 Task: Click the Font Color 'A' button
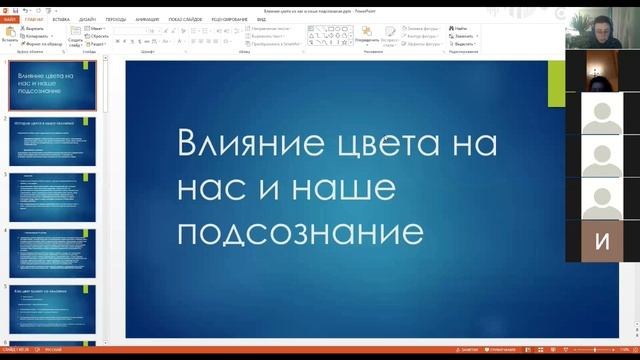179,42
